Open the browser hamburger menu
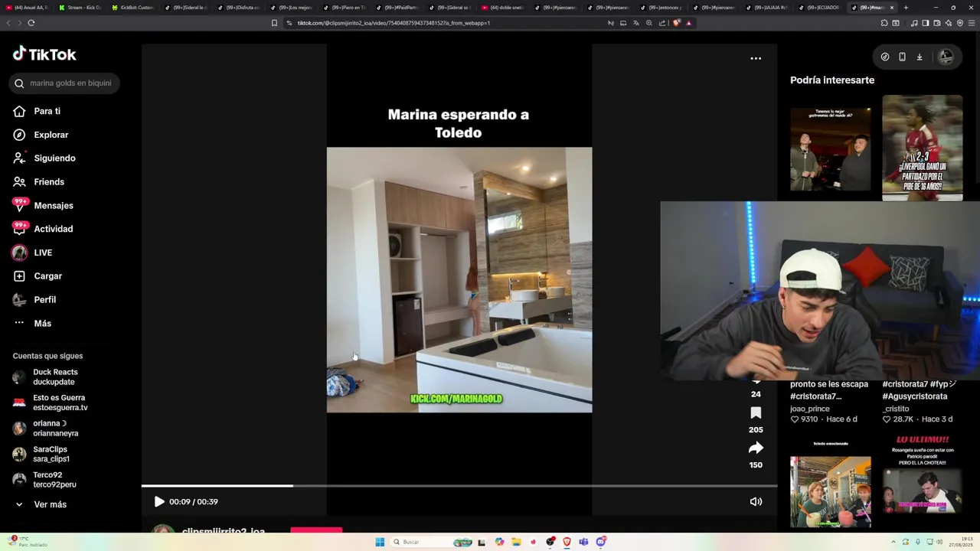The image size is (980, 551). (971, 23)
